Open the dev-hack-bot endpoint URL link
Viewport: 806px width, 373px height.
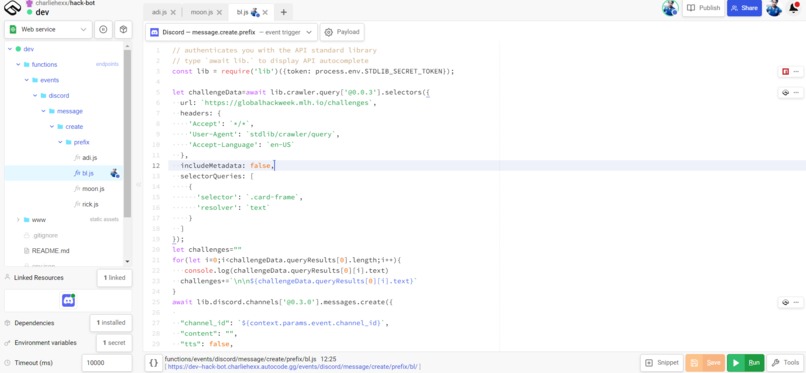click(x=293, y=367)
